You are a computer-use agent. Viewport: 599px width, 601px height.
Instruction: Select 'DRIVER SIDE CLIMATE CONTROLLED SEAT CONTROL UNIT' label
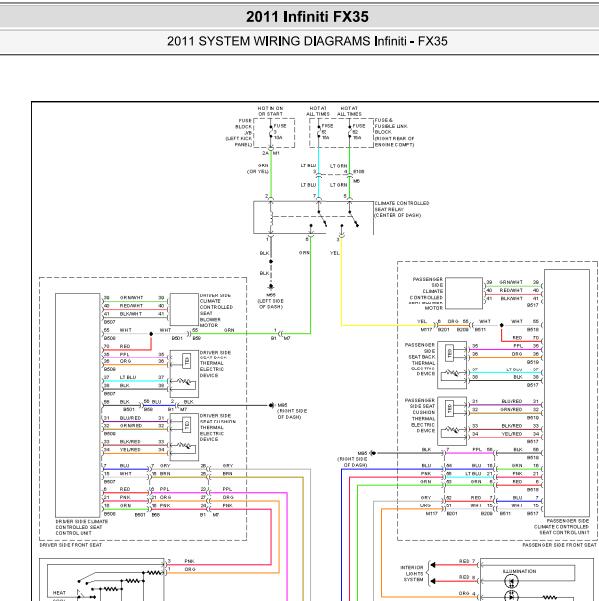(x=82, y=527)
